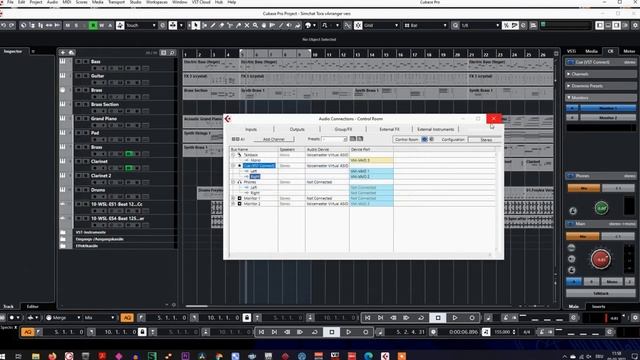Toggle AQ button in lower transport
The image size is (640, 360).
pos(27,332)
